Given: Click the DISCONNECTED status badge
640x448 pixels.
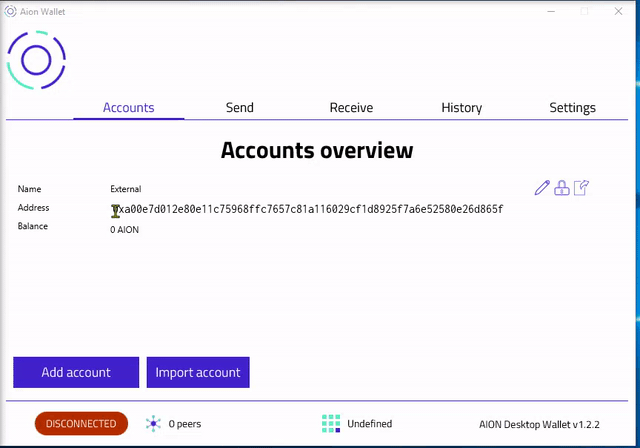Looking at the screenshot, I should coord(81,424).
